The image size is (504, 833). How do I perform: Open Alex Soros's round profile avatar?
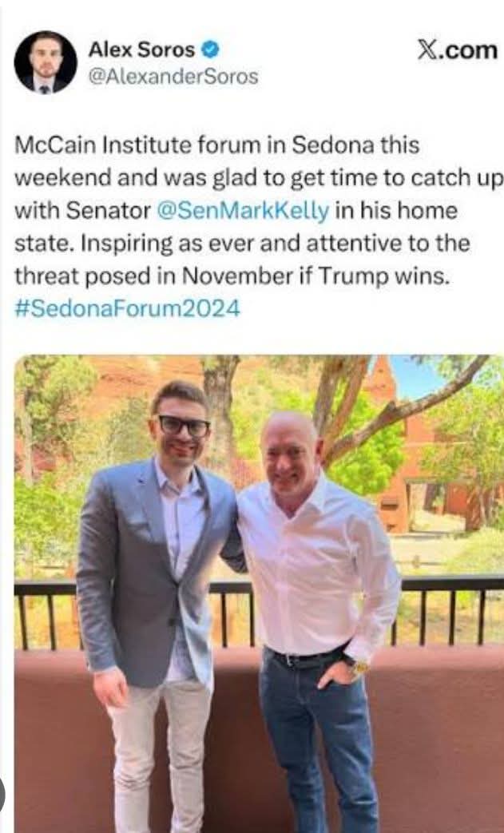pyautogui.click(x=46, y=62)
